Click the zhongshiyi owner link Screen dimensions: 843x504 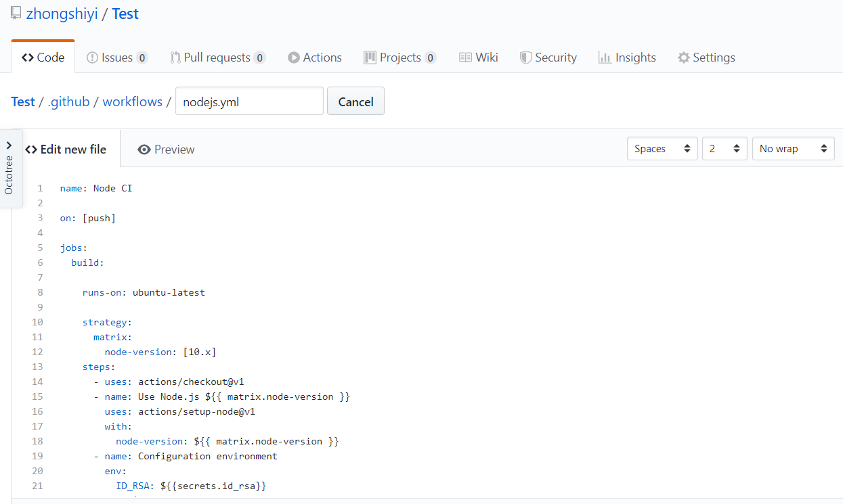[x=62, y=14]
